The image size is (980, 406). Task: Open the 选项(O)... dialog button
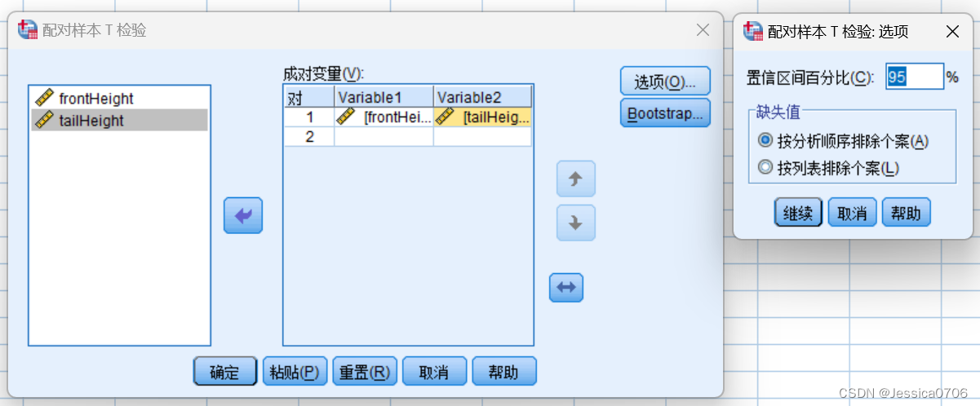[665, 82]
